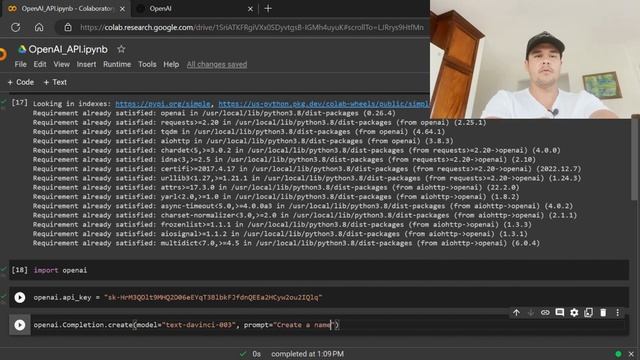Screen dimensions: 640x360
Task: Mirror cell in tab
Action: pyautogui.click(x=588, y=313)
